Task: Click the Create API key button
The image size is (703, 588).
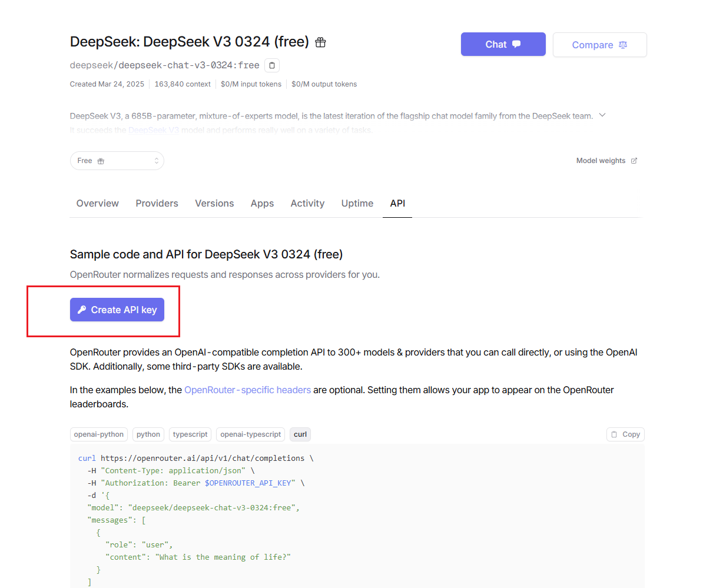Action: [x=117, y=310]
